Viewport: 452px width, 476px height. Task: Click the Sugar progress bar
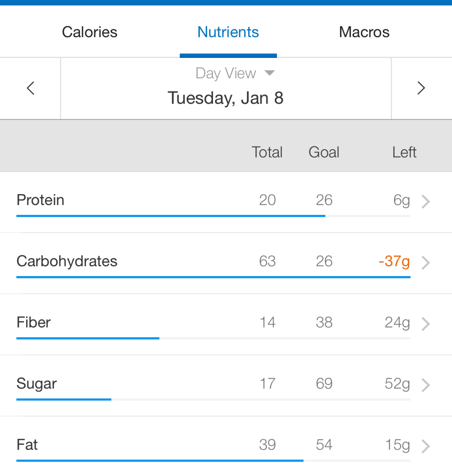point(213,400)
